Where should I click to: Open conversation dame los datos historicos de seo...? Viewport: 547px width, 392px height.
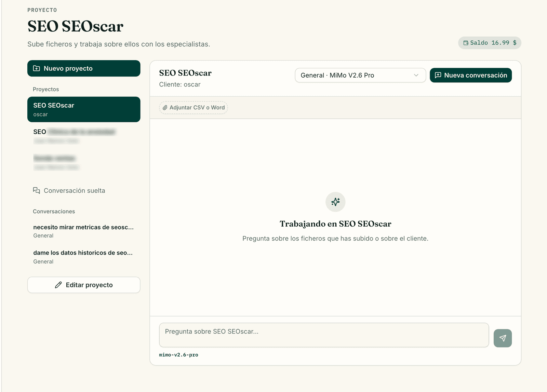pos(84,257)
